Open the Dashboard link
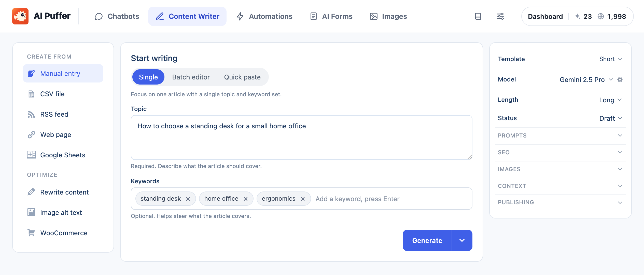The width and height of the screenshot is (644, 275). [x=545, y=16]
